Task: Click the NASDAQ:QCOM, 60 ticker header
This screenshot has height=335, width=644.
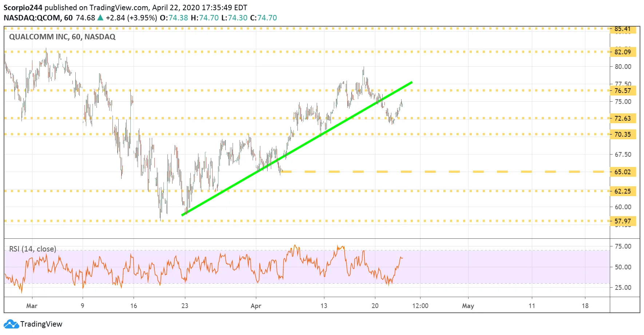Action: 38,18
